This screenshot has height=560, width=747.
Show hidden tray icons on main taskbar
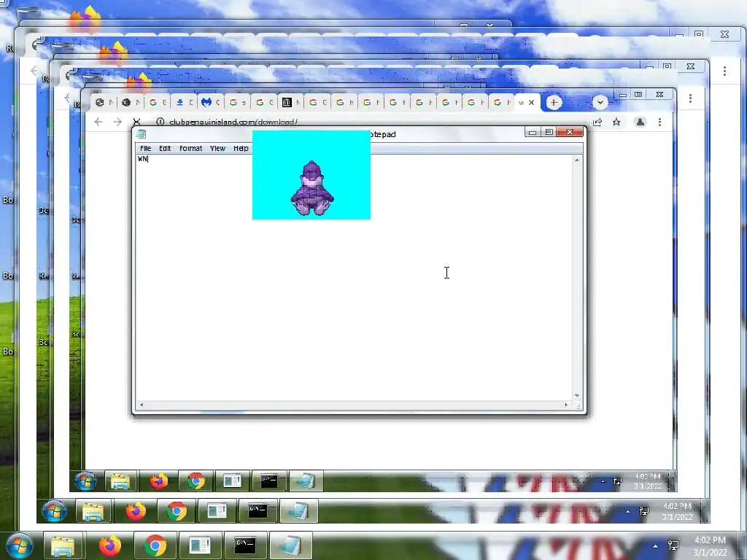(x=656, y=546)
